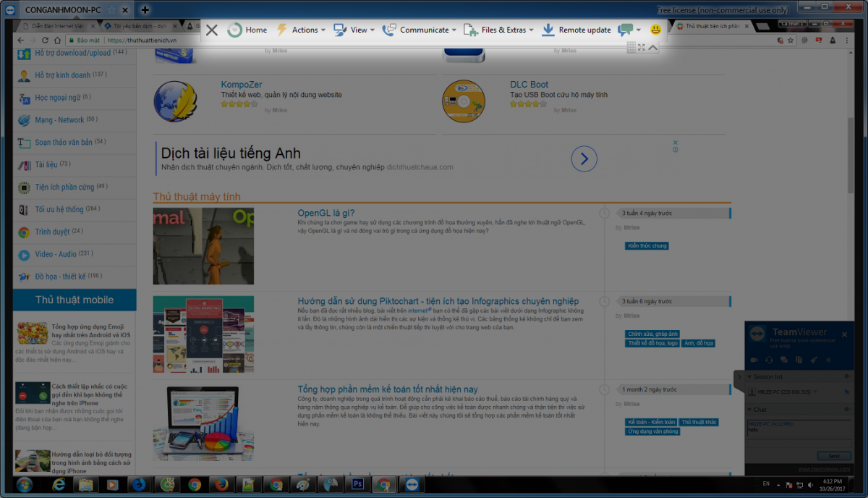
Task: Click the headset voice icon in TeamViewer panel
Action: coord(768,360)
